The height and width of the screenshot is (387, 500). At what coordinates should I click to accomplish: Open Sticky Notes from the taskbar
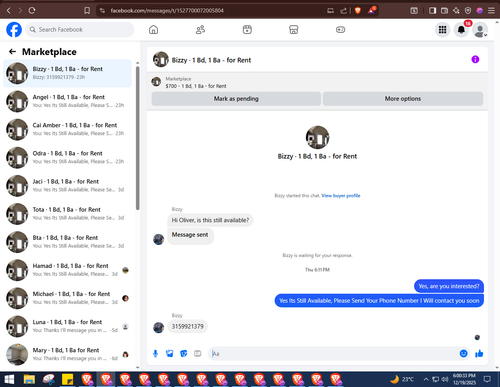point(67,379)
